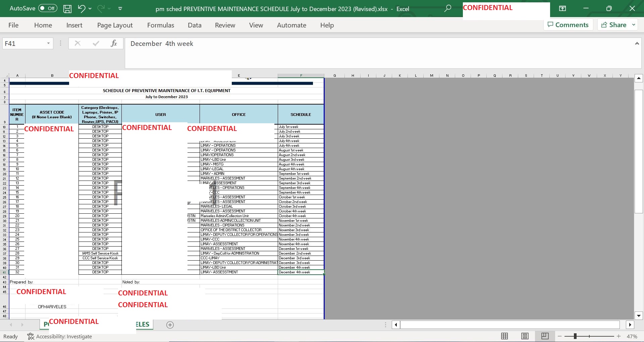
Task: Select the Automate tab
Action: (x=291, y=25)
